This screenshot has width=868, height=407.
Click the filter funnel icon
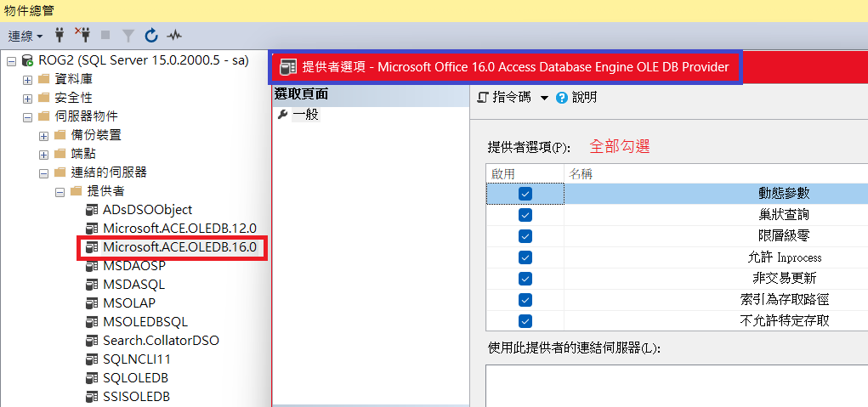coord(128,37)
